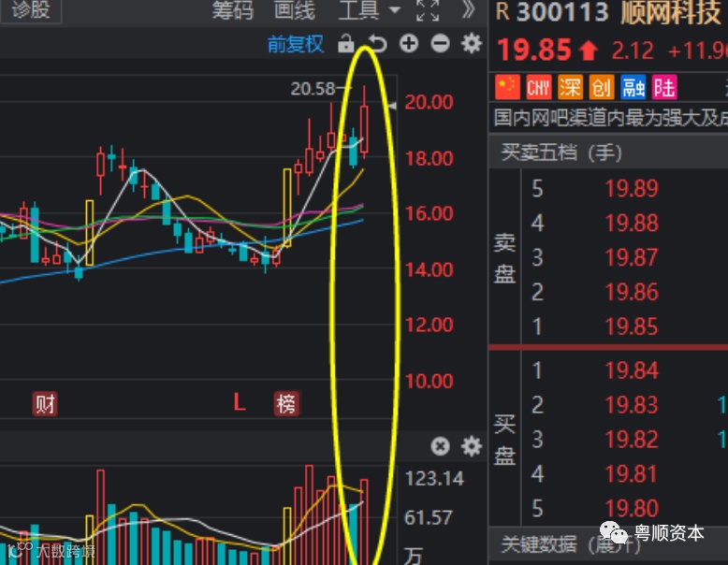Close the volume indicator panel

point(440,446)
